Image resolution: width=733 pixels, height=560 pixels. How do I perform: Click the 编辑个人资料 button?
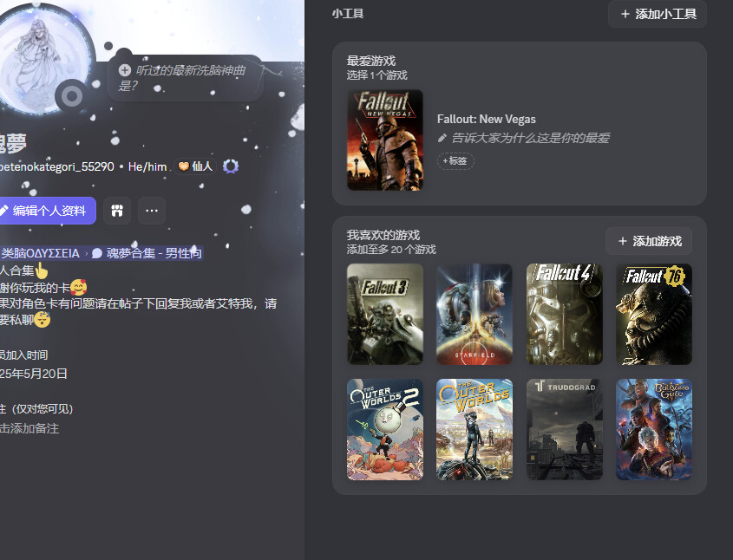pos(48,211)
